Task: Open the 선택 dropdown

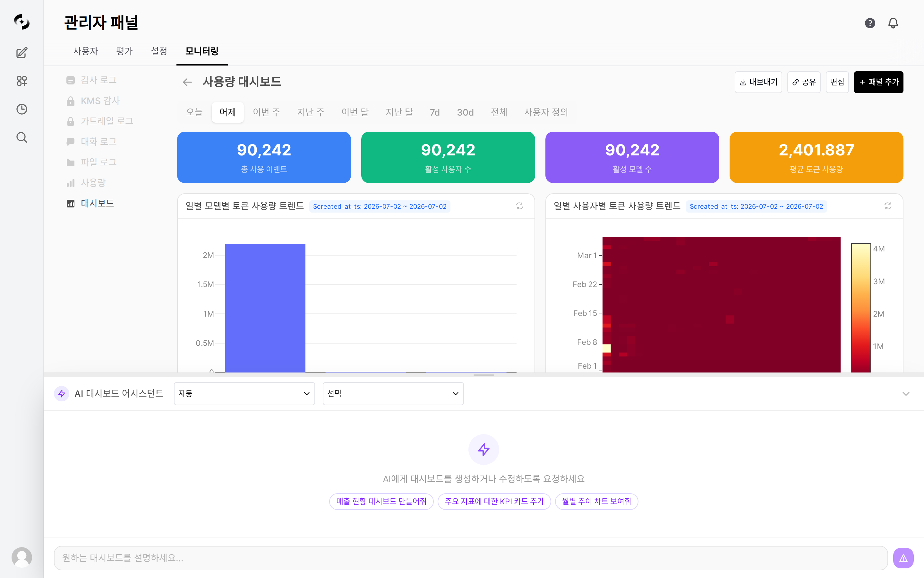Action: click(x=393, y=393)
